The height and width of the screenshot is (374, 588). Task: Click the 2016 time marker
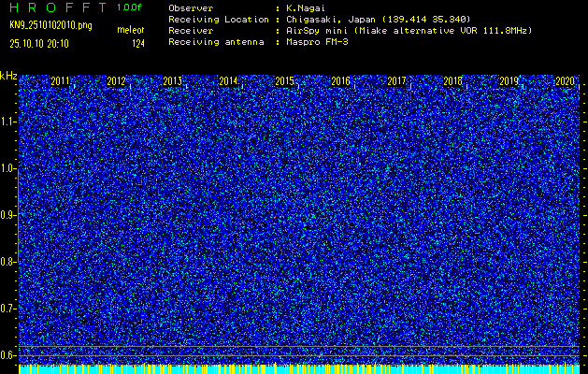coord(341,81)
